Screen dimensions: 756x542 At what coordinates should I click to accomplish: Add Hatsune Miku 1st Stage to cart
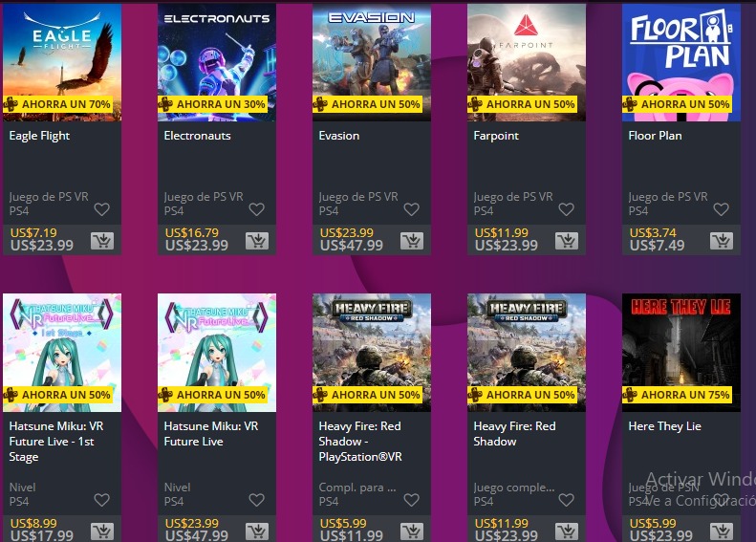[102, 531]
